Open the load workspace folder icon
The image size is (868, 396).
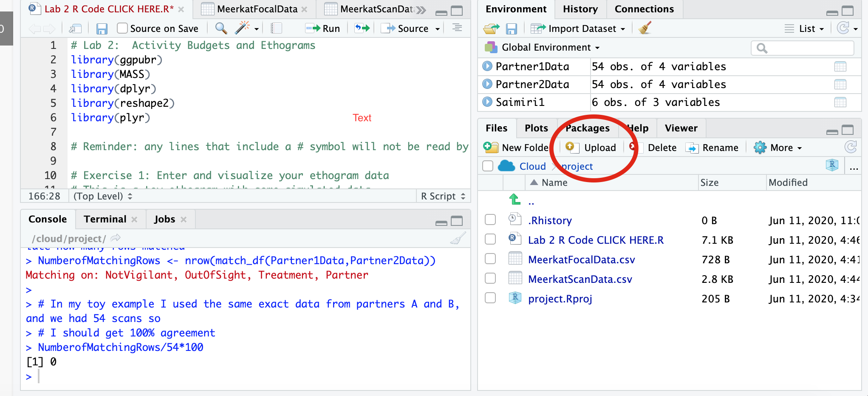point(491,28)
